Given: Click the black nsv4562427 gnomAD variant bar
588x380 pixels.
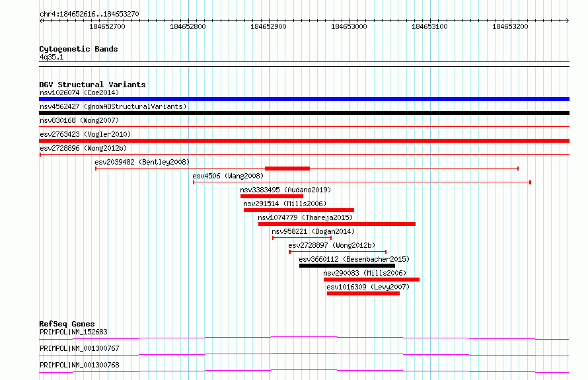Looking at the screenshot, I should pos(304,113).
